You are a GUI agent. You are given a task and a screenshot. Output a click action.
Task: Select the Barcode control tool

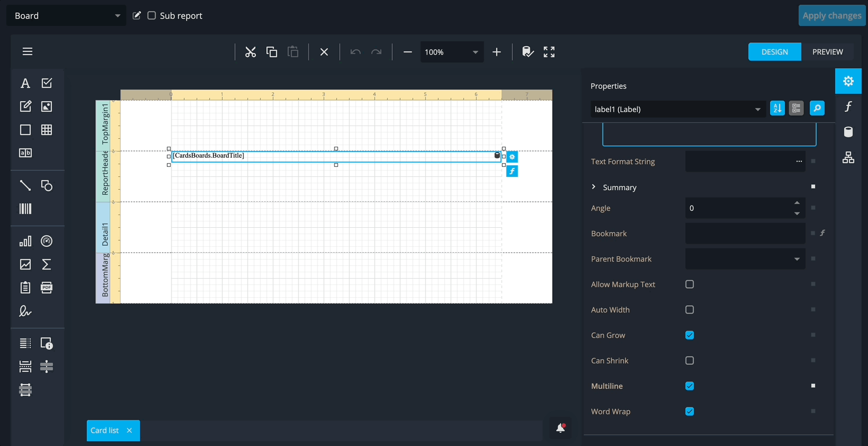coord(25,209)
